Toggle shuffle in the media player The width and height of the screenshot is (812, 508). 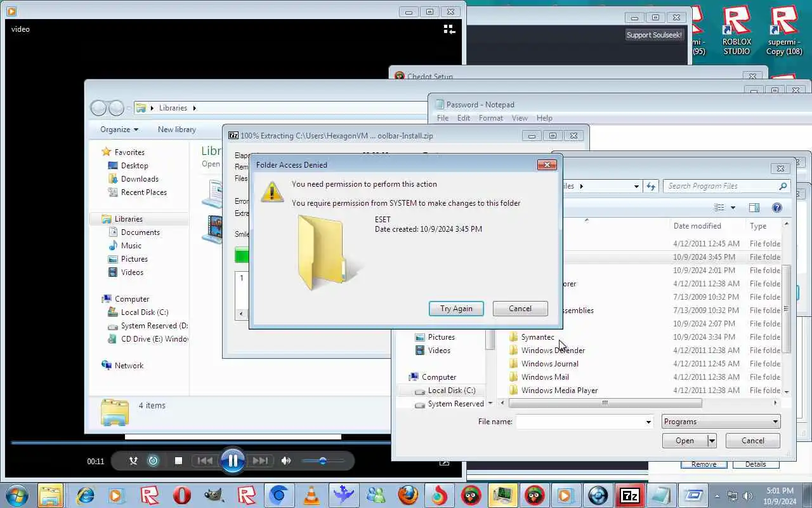click(133, 461)
